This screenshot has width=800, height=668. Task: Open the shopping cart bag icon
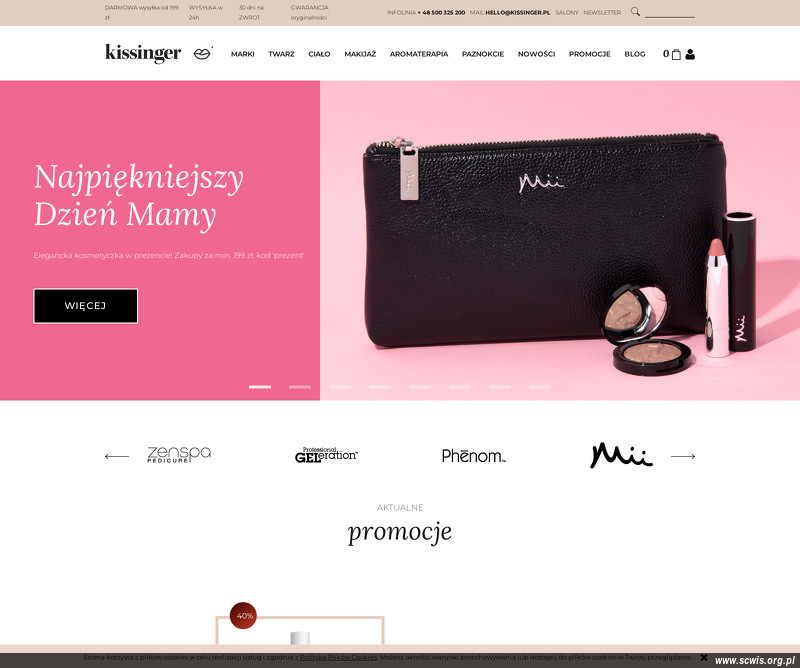point(676,54)
